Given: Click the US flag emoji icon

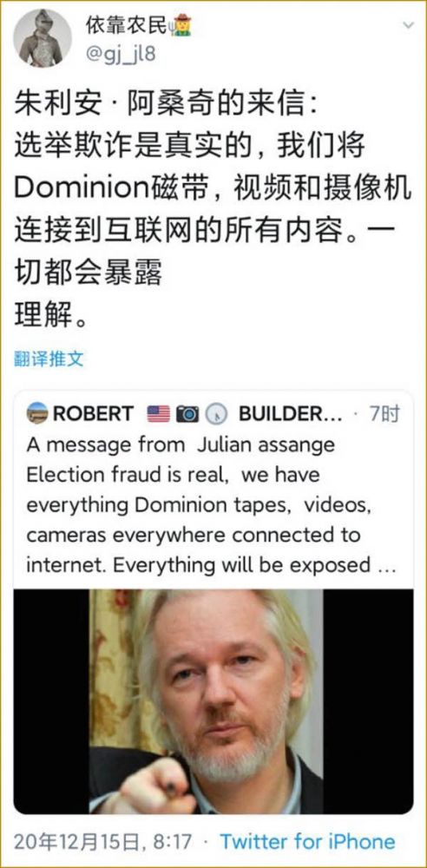Looking at the screenshot, I should (159, 413).
